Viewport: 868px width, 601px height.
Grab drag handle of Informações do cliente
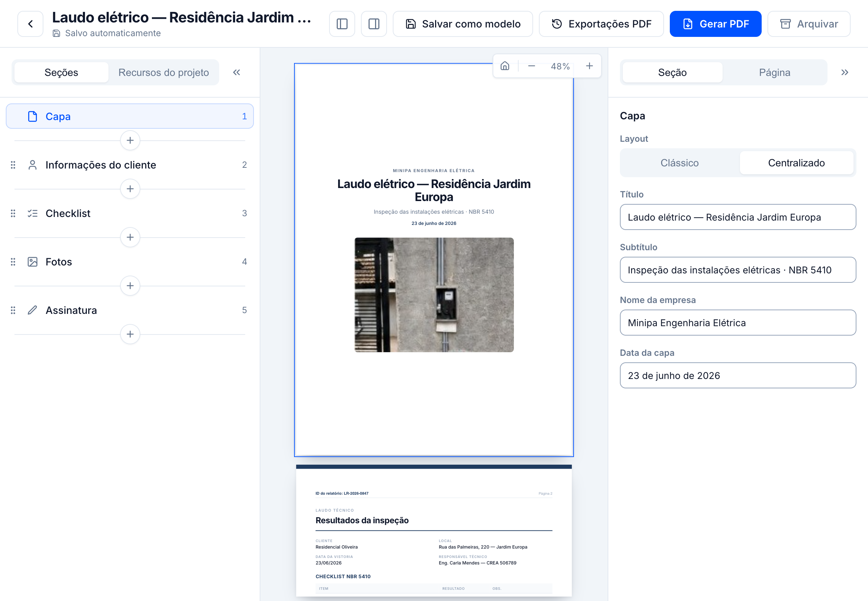click(x=13, y=165)
